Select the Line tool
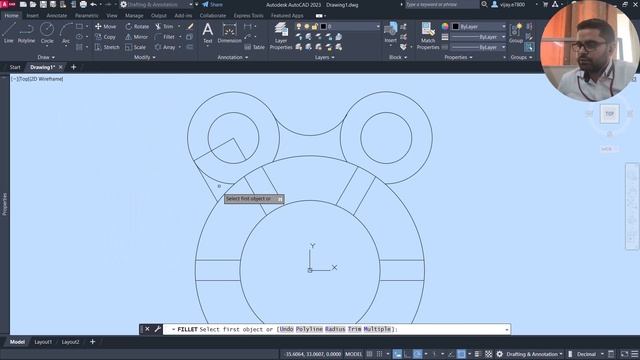 point(9,33)
